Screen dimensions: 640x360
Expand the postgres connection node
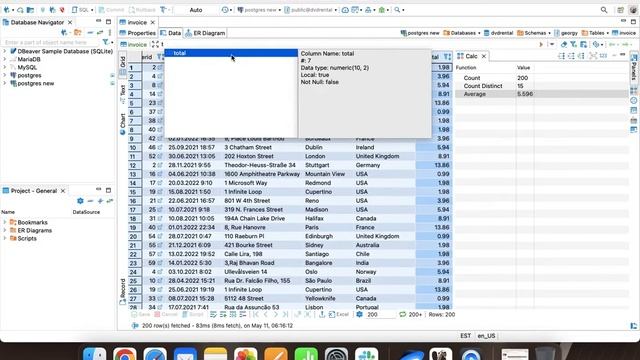[5, 76]
